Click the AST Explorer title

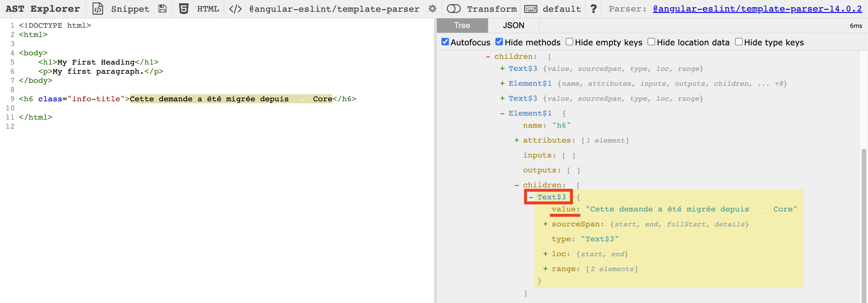(43, 9)
